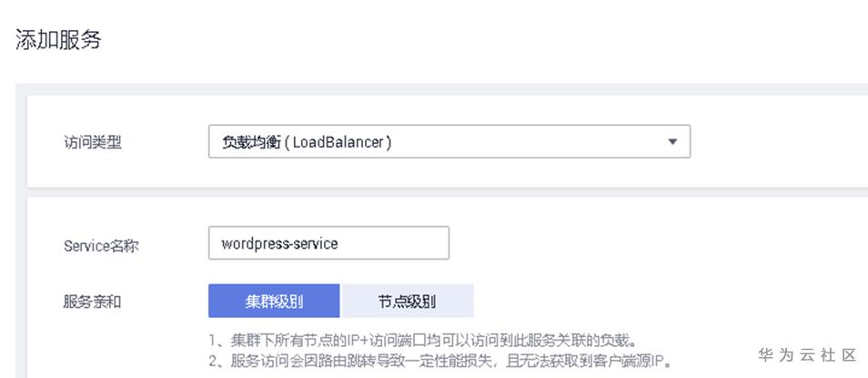The height and width of the screenshot is (378, 868).
Task: Click the Service名称 field label
Action: pyautogui.click(x=101, y=245)
